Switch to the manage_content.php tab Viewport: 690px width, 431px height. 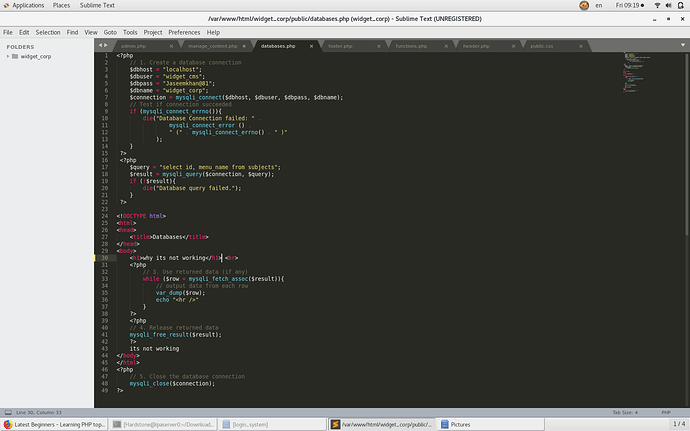click(213, 46)
